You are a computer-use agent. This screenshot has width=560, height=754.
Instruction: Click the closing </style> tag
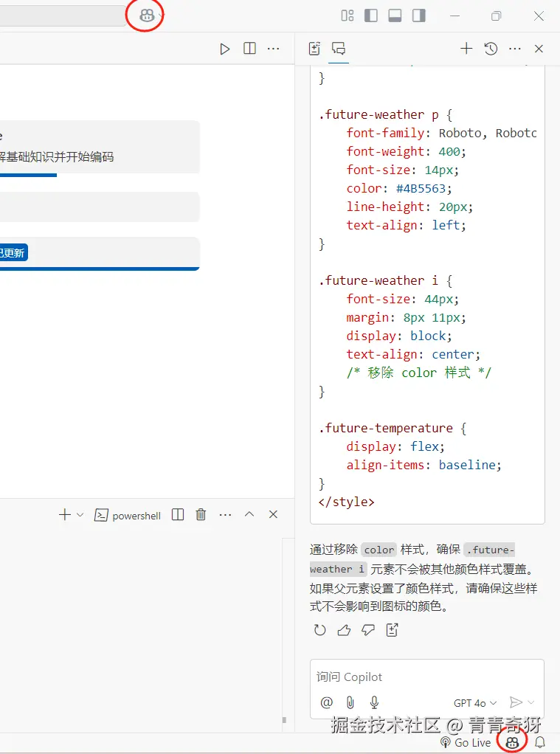pyautogui.click(x=346, y=502)
